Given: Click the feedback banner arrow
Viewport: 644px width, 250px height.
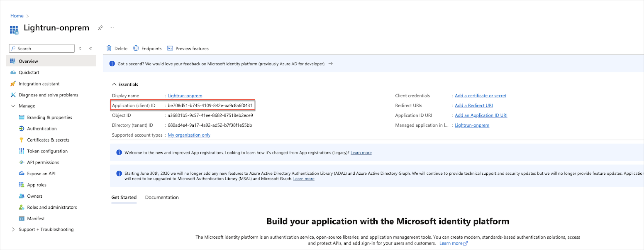Looking at the screenshot, I should tap(331, 64).
